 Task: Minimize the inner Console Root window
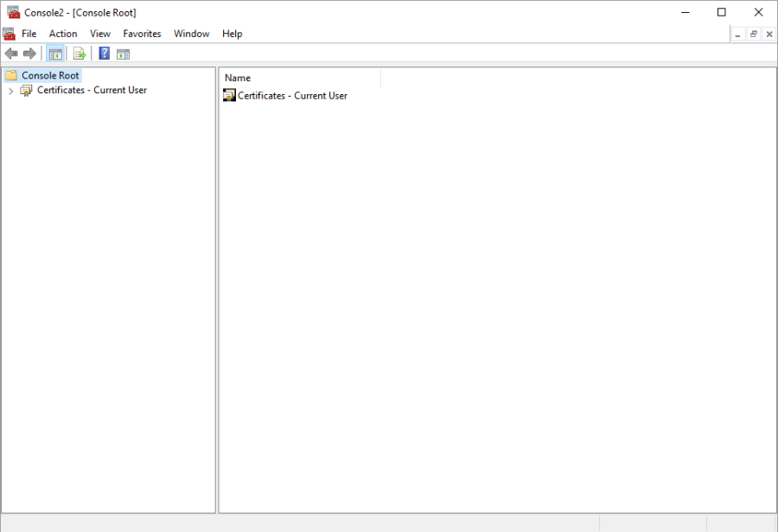coord(737,34)
